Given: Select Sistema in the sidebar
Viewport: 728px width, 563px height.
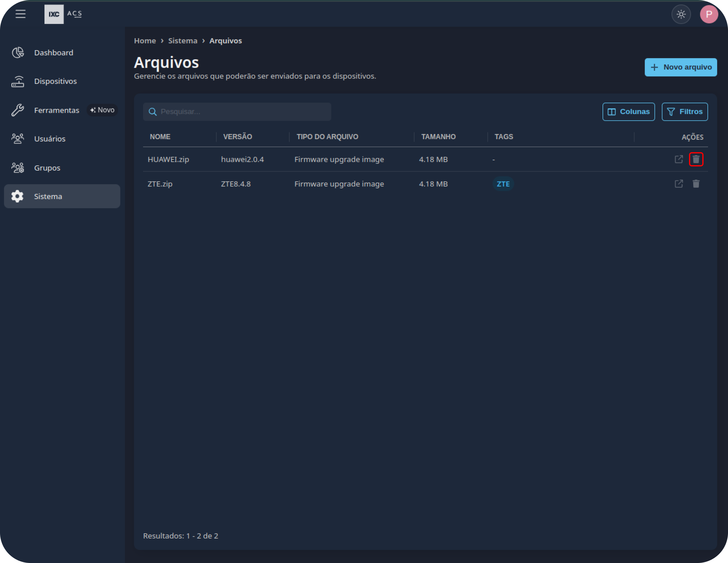Looking at the screenshot, I should [62, 196].
